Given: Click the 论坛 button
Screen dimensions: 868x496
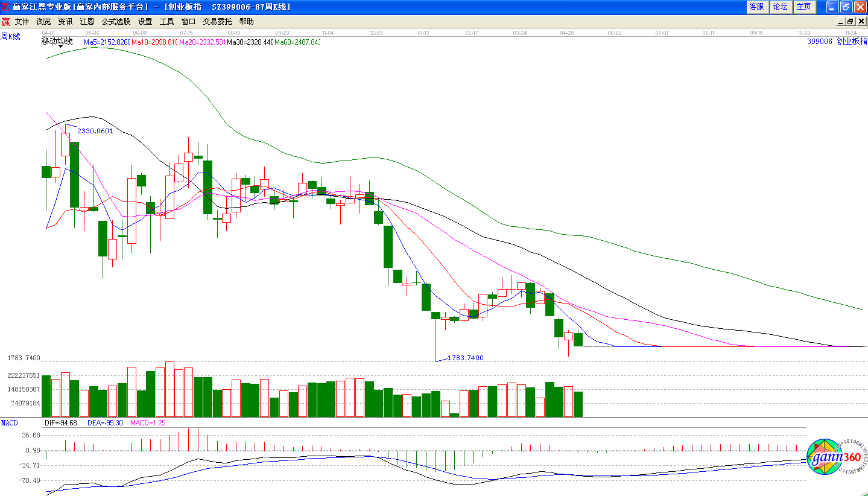Looking at the screenshot, I should pyautogui.click(x=781, y=7).
